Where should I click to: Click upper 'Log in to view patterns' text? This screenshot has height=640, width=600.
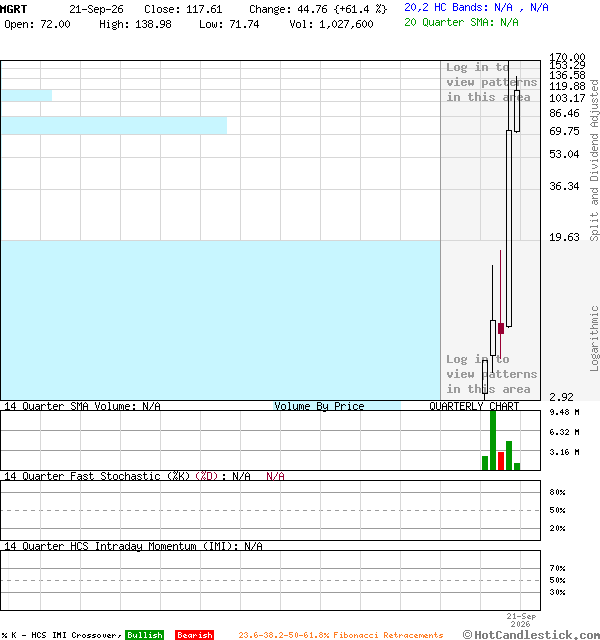(491, 82)
